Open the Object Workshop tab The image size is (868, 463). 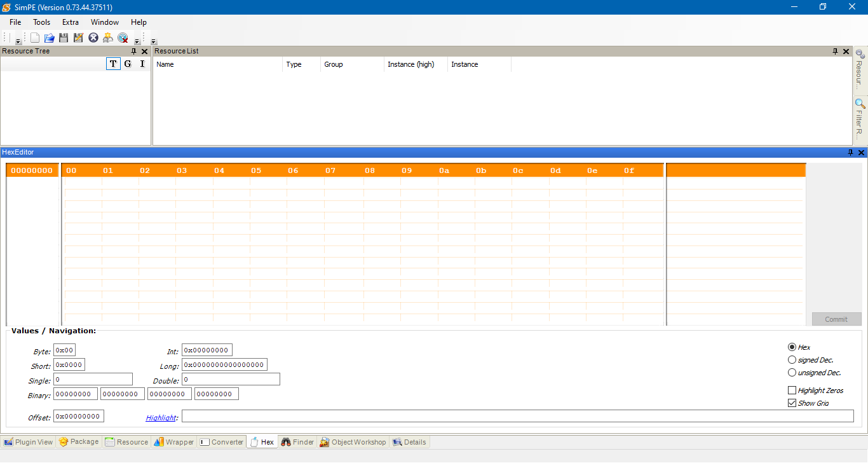click(353, 442)
